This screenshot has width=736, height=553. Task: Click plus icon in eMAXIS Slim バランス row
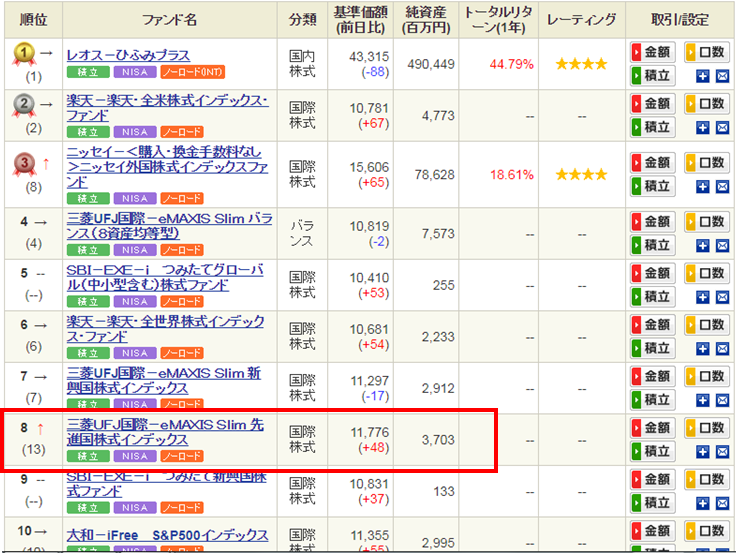(703, 246)
